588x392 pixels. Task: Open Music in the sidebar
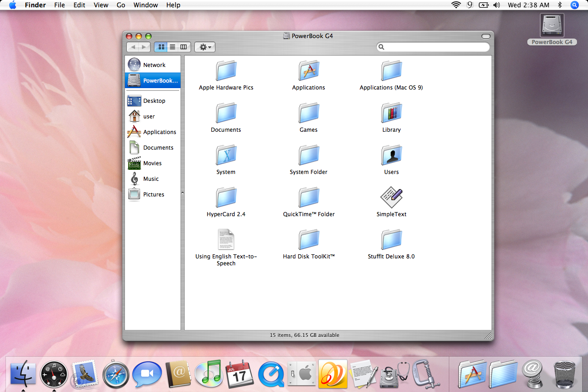click(153, 179)
